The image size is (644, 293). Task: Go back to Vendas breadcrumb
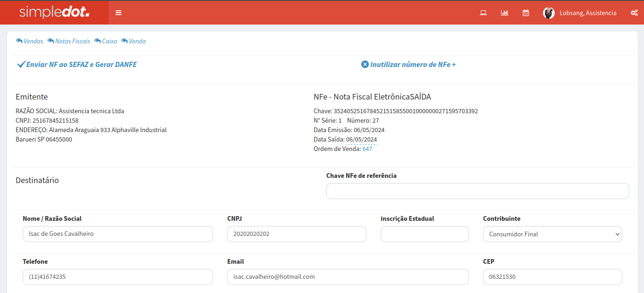[x=30, y=42]
